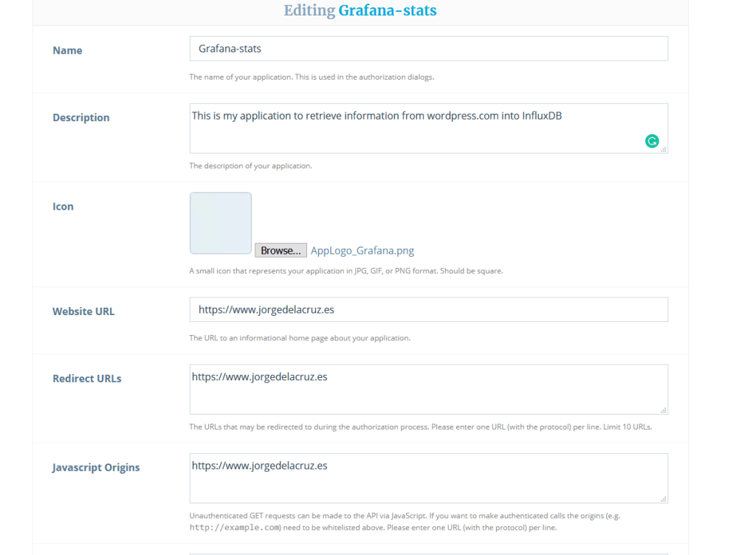
Task: Click the Grafana-stats title link
Action: coord(387,10)
